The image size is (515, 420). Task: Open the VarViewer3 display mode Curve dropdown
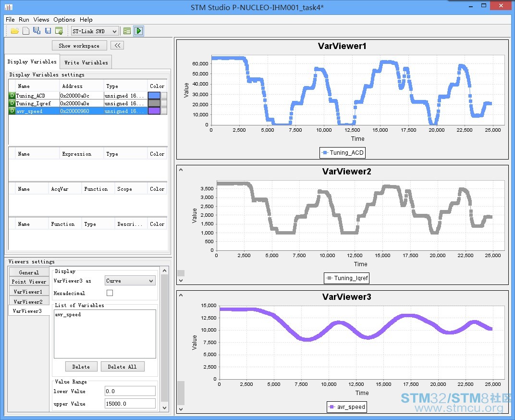(130, 281)
